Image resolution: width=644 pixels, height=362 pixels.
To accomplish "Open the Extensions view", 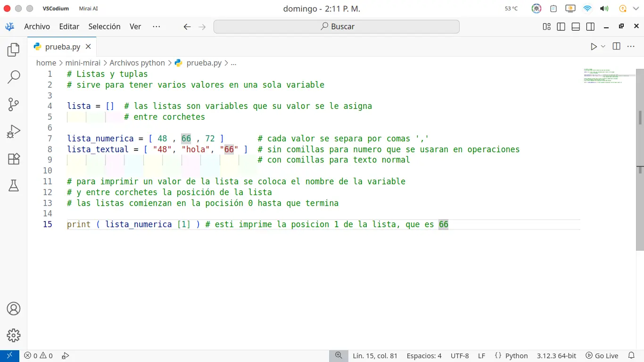I will tap(14, 159).
